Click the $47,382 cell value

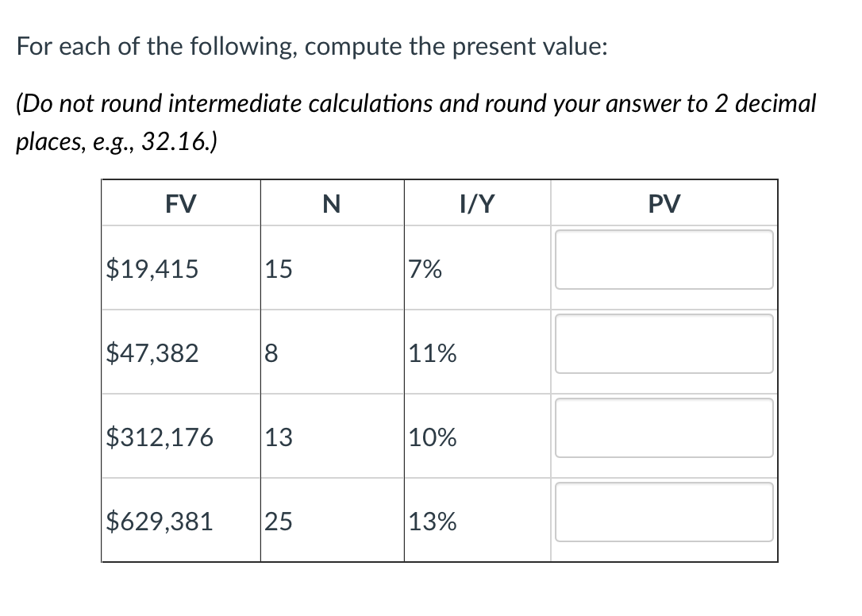(152, 354)
